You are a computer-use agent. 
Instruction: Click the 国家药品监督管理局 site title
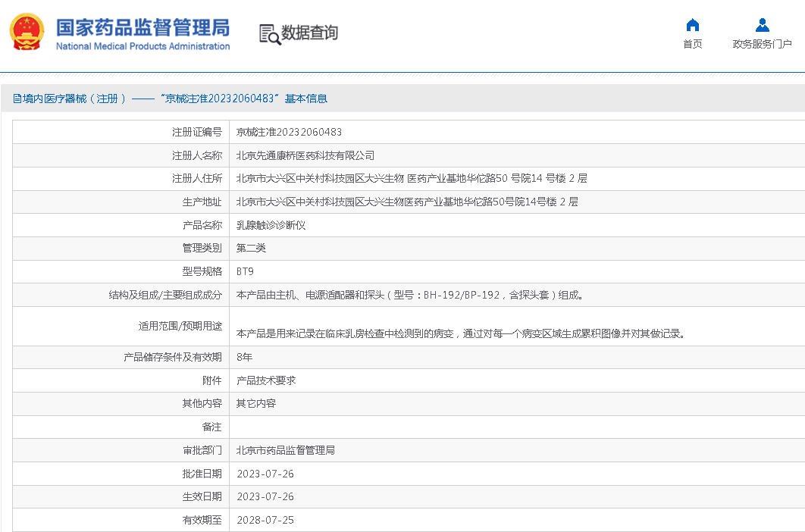pos(143,28)
